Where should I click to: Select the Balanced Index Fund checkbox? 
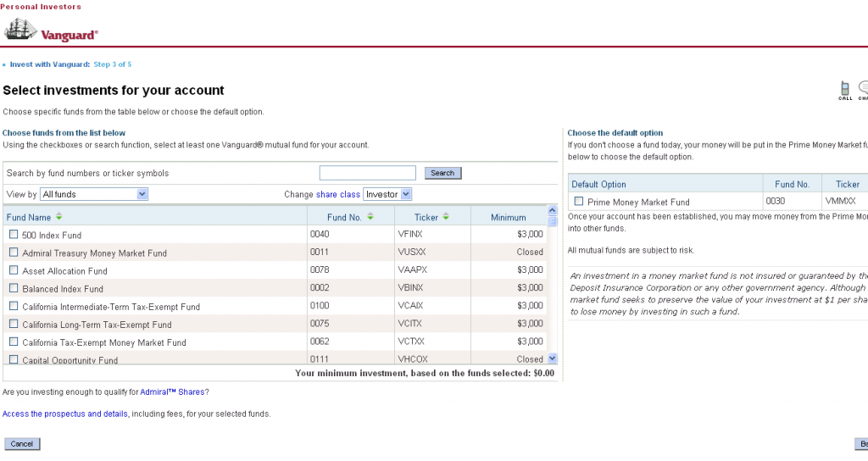coord(14,288)
